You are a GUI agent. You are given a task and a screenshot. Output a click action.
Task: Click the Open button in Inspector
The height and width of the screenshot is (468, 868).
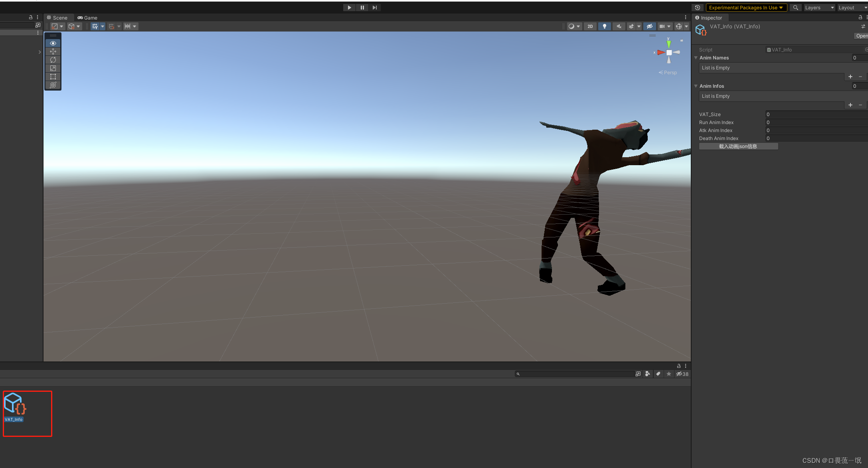[x=861, y=36]
